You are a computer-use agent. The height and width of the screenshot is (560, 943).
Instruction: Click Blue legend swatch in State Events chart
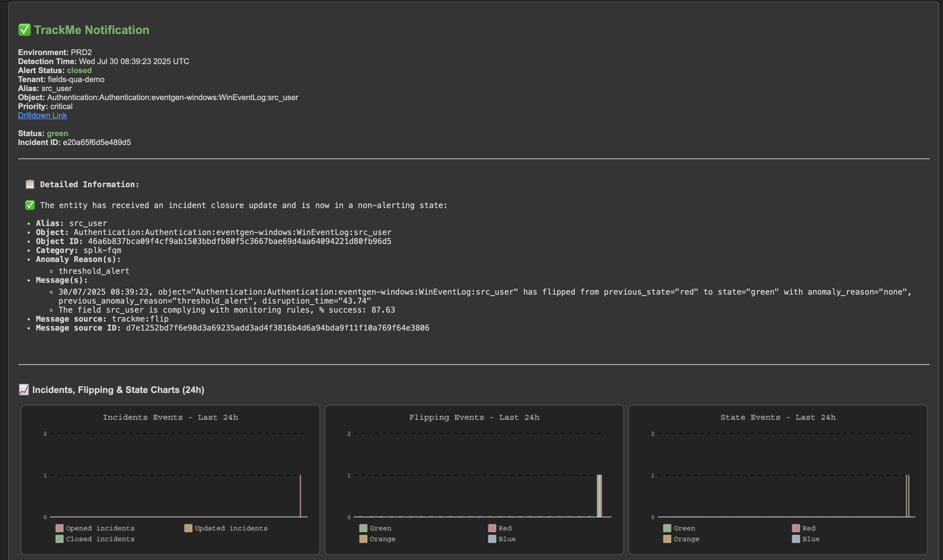click(x=796, y=539)
